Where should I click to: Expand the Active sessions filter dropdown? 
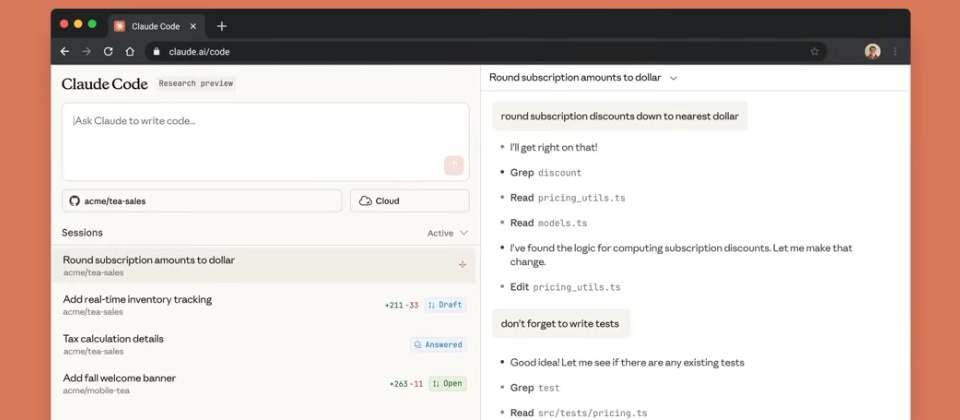tap(447, 233)
